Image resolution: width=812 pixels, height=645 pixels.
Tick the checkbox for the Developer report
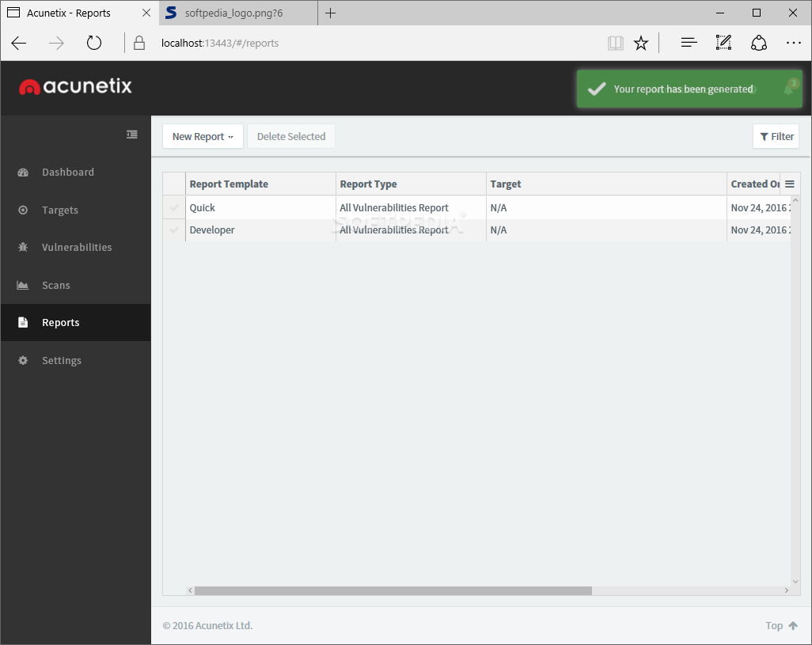click(x=174, y=230)
